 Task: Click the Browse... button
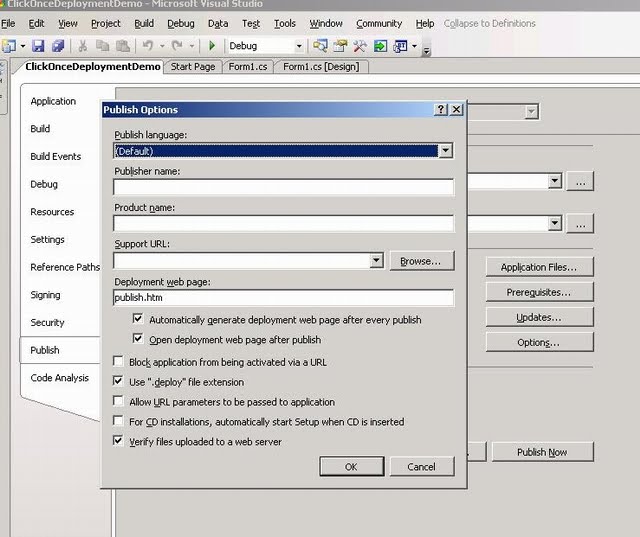[x=422, y=261]
